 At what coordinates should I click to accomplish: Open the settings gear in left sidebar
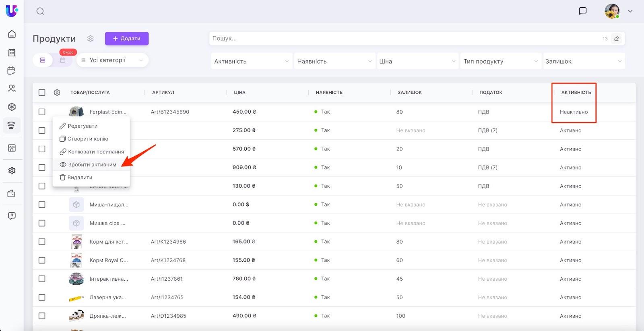pyautogui.click(x=12, y=171)
